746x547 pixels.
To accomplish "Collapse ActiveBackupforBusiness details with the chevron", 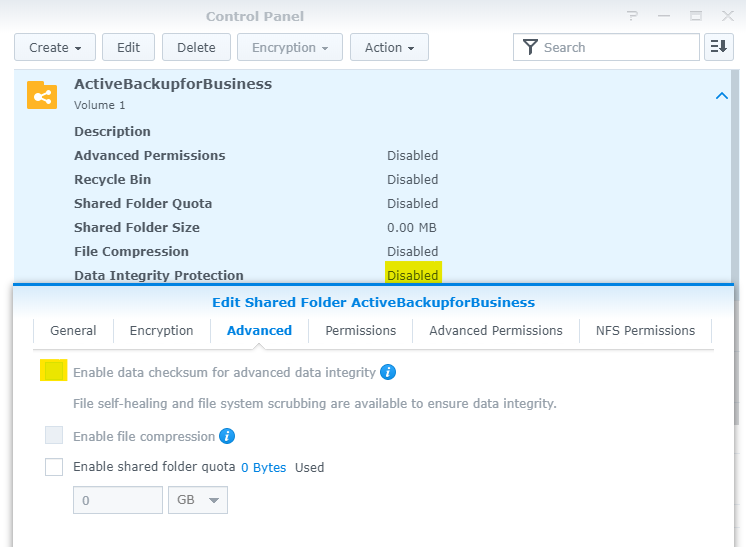I will point(722,96).
